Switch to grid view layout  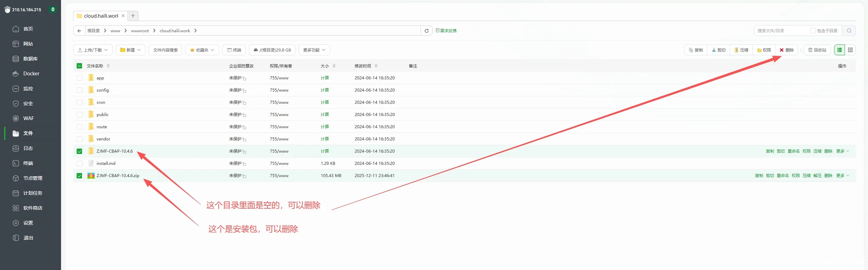coord(850,50)
